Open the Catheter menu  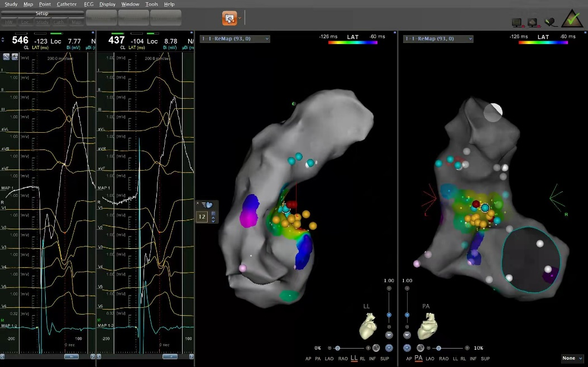67,4
